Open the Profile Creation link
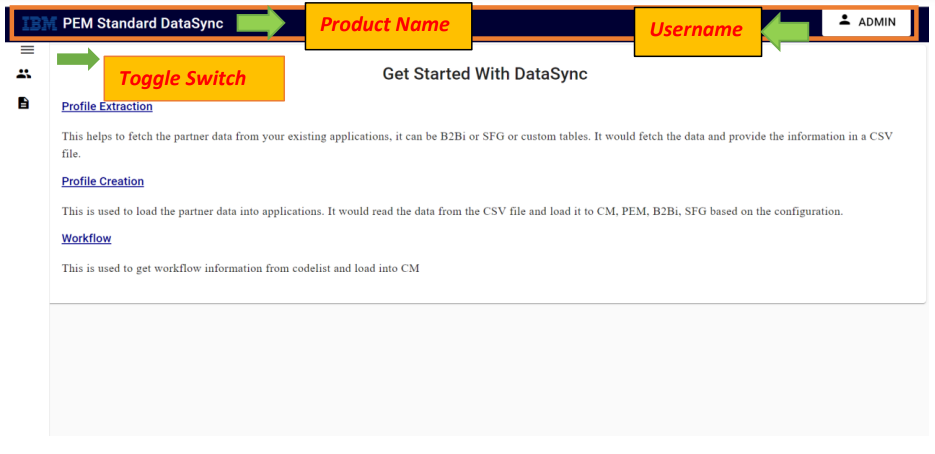This screenshot has height=454, width=935. pyautogui.click(x=103, y=181)
